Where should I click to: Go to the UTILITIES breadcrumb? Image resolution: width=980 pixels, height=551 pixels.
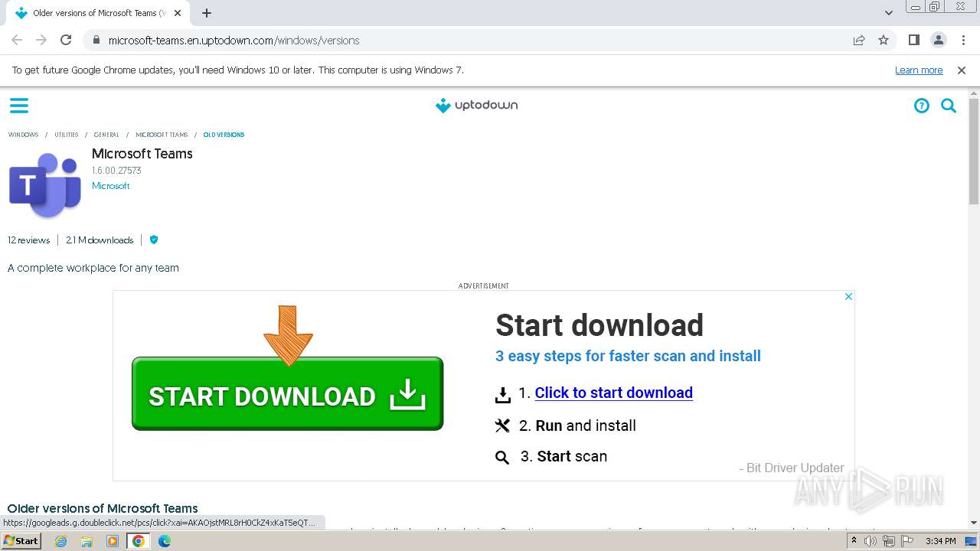point(67,135)
